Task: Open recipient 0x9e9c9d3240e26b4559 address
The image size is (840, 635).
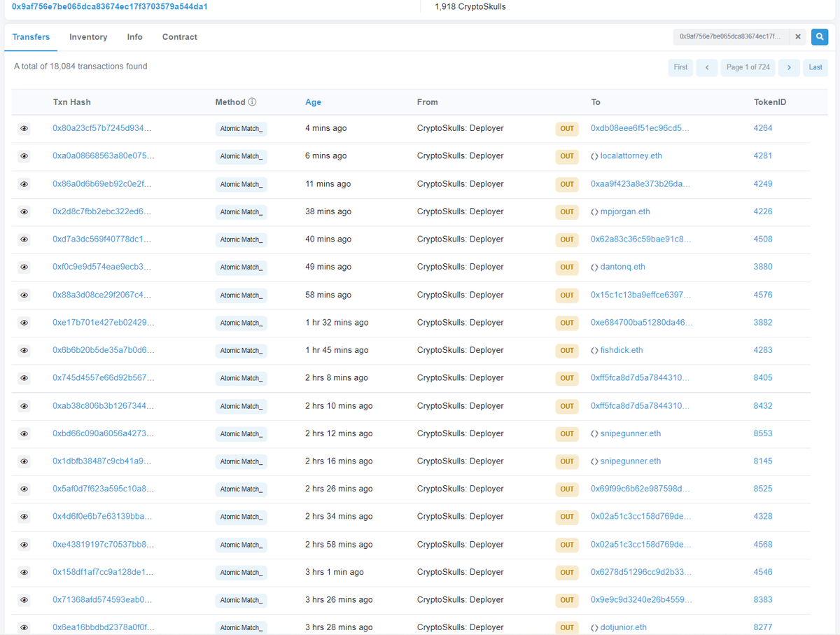Action: pyautogui.click(x=642, y=600)
